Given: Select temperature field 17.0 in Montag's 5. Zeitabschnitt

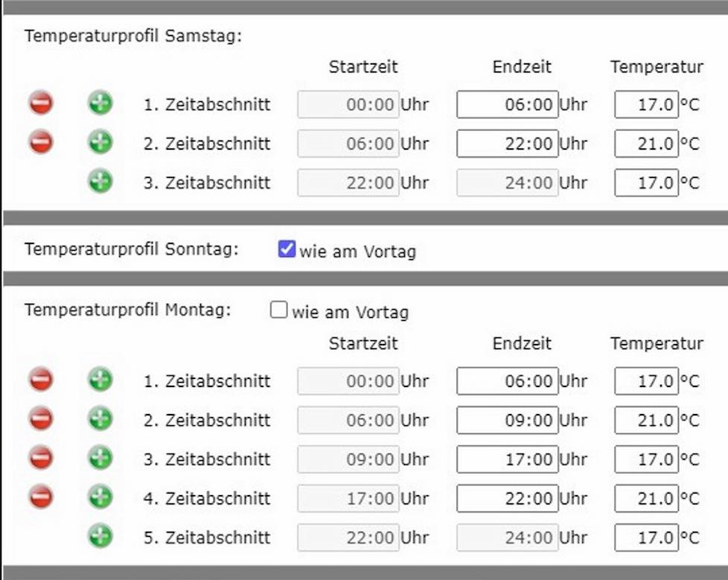Looking at the screenshot, I should point(647,537).
